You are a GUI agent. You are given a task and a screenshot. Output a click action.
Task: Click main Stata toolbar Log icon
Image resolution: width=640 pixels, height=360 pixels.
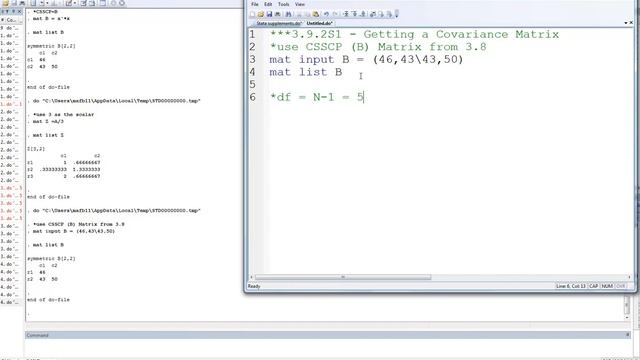click(33, 3)
